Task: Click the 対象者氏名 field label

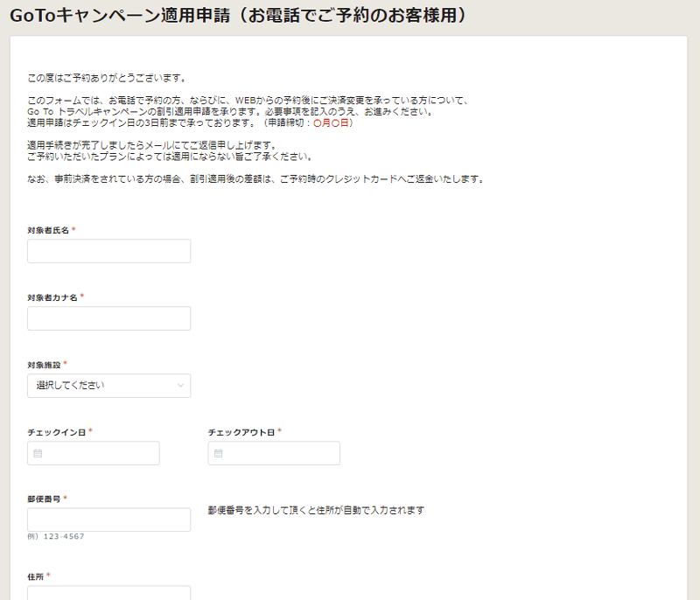Action: click(x=48, y=230)
